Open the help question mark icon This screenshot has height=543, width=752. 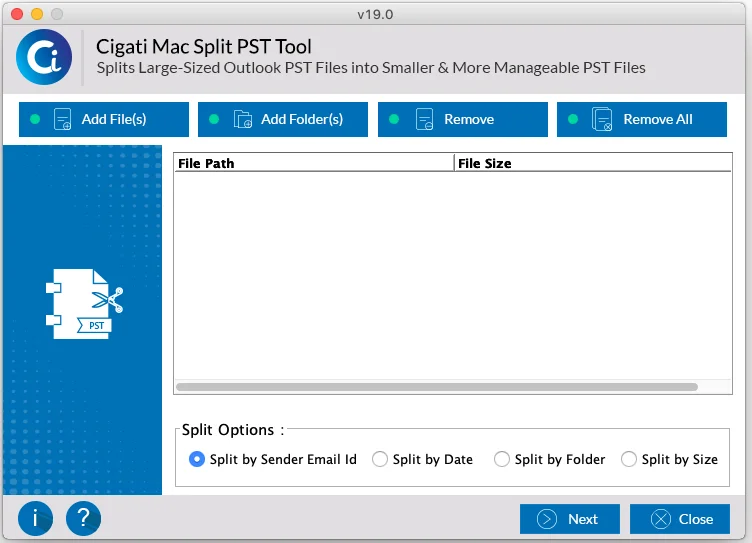83,519
